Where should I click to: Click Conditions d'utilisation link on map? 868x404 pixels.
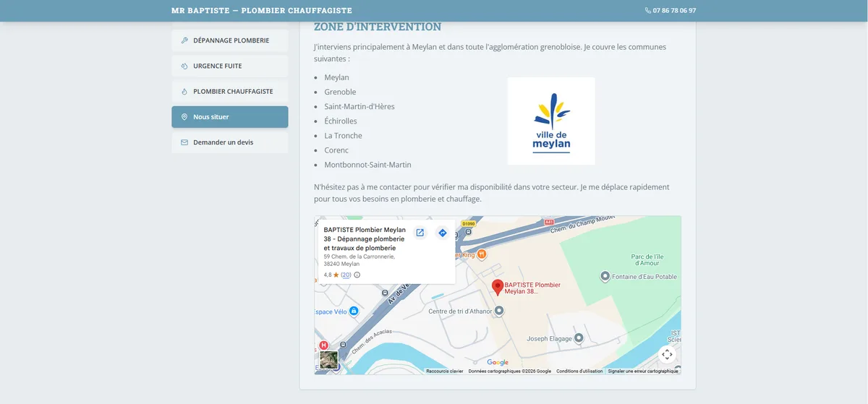pos(579,371)
